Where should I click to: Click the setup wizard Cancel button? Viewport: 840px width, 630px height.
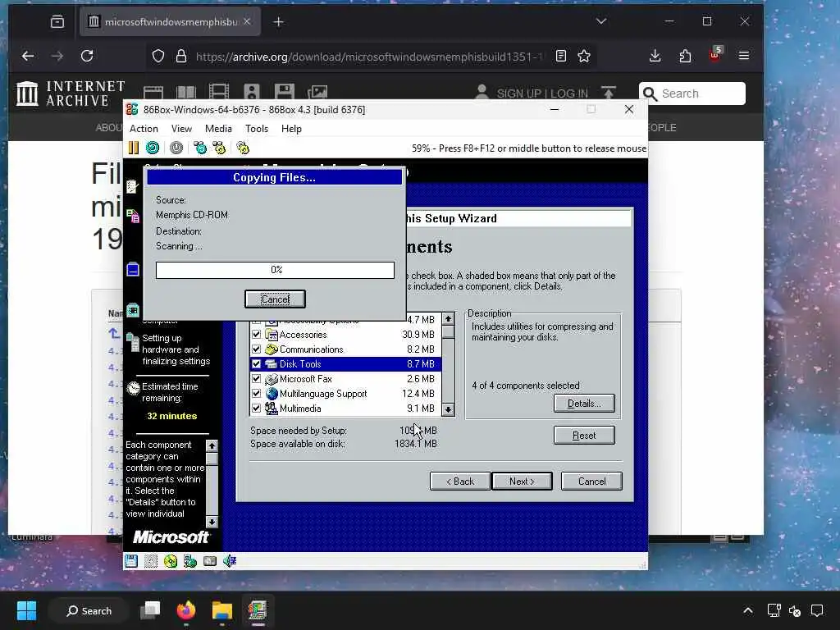(x=592, y=481)
